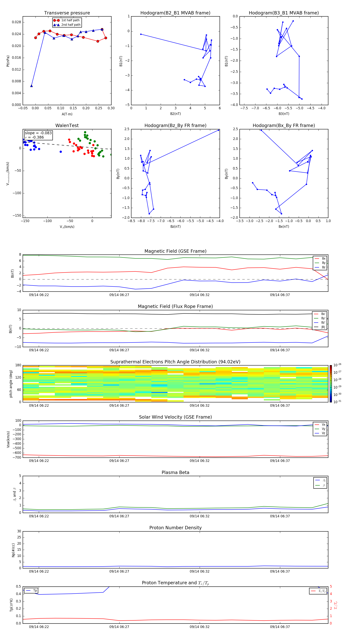
Task: Click the "Np(#/cc)" axis label
Action: point(13,550)
